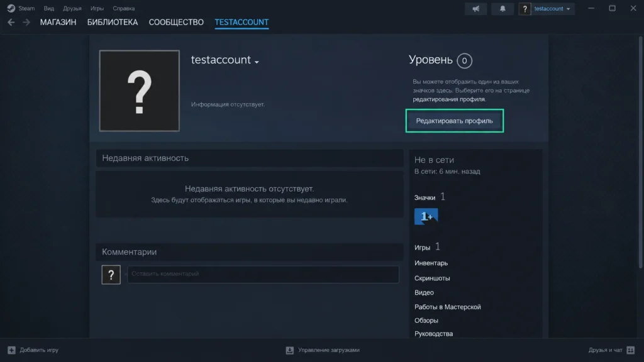Screen dimensions: 644x362
Task: Open Работы в Мастерской link
Action: [x=447, y=307]
